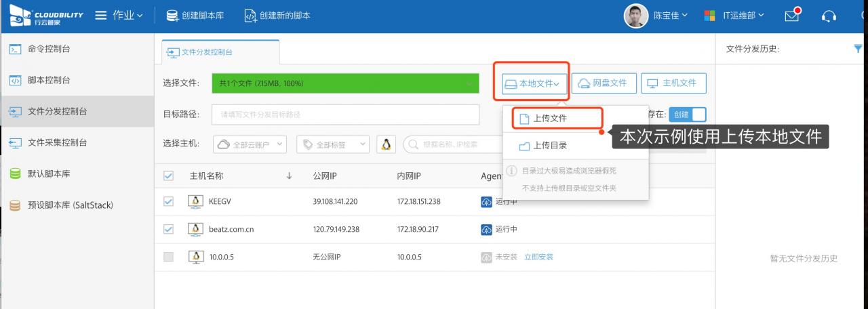Click into 目标路径 input field
The width and height of the screenshot is (868, 309).
[345, 115]
